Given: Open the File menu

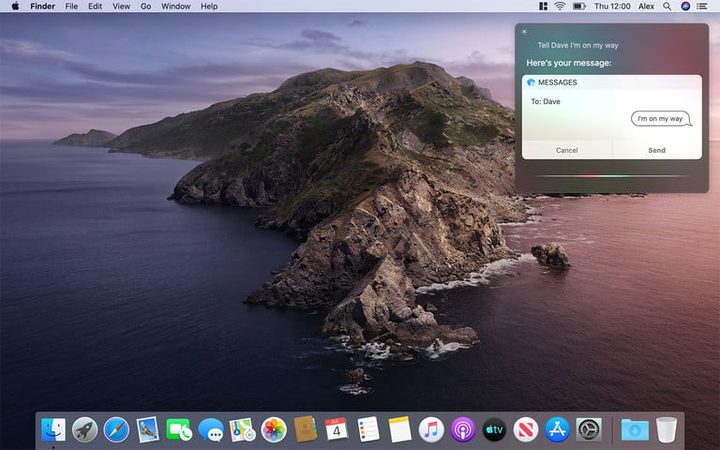Looking at the screenshot, I should coord(72,6).
